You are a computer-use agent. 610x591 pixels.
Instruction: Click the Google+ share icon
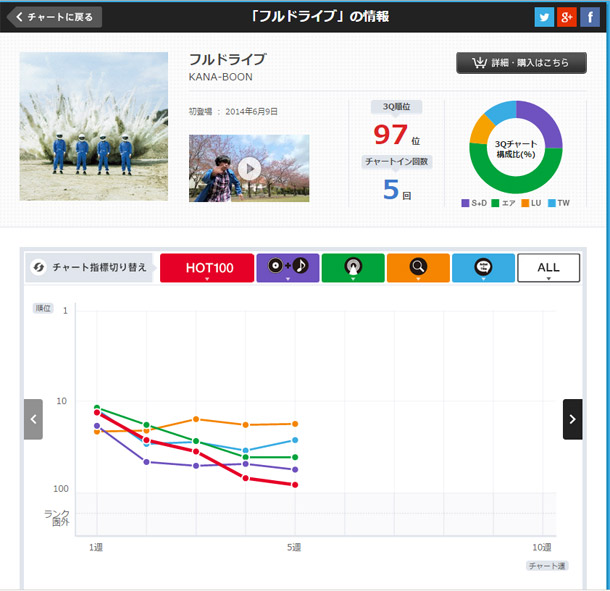point(567,16)
